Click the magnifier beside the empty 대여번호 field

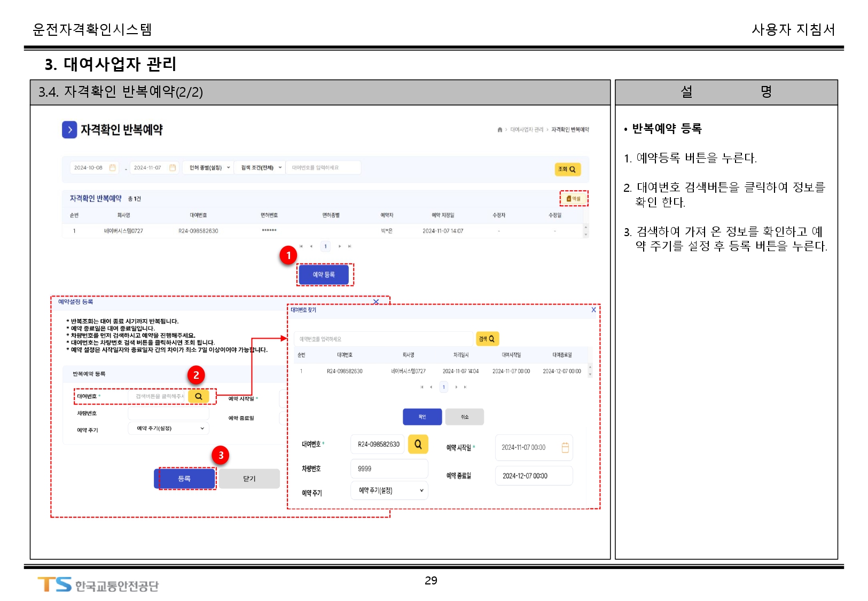pyautogui.click(x=198, y=396)
